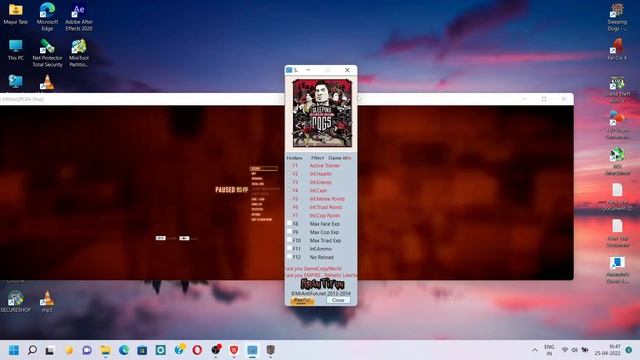Launch Opera browser from taskbar
Image resolution: width=640 pixels, height=360 pixels.
(x=197, y=350)
